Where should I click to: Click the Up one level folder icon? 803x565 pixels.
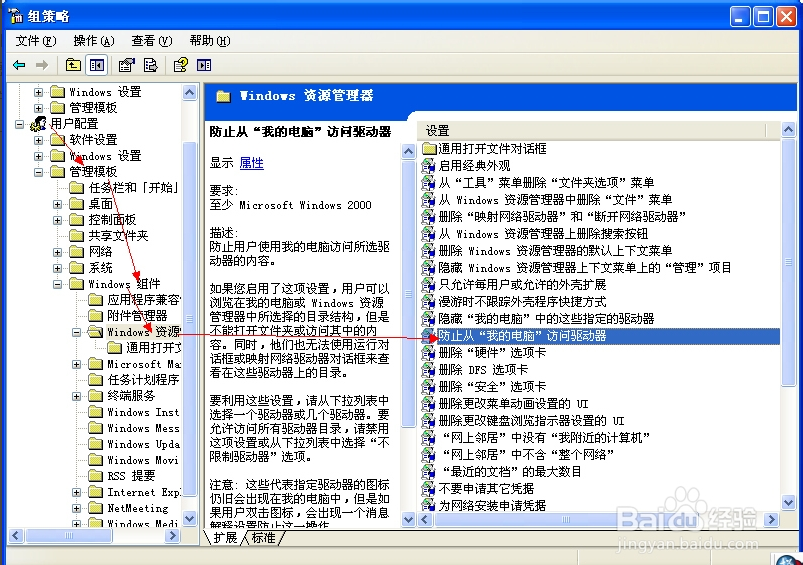pyautogui.click(x=73, y=65)
